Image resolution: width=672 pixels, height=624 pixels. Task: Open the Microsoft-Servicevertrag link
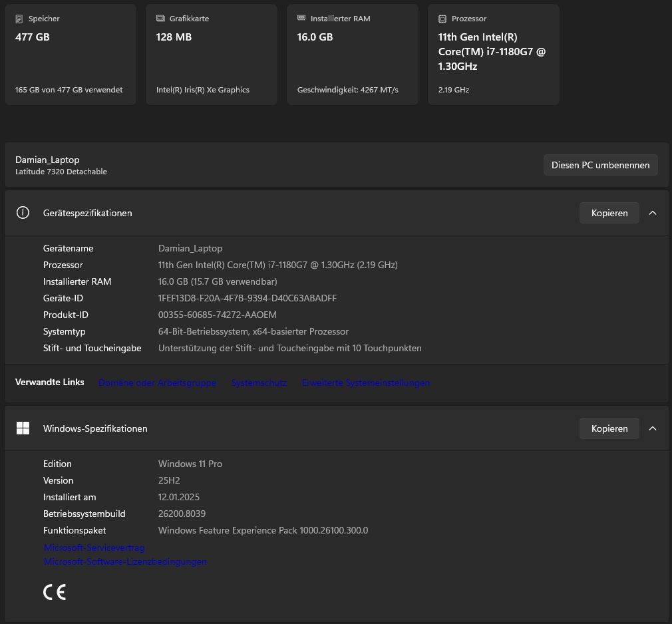pos(94,547)
